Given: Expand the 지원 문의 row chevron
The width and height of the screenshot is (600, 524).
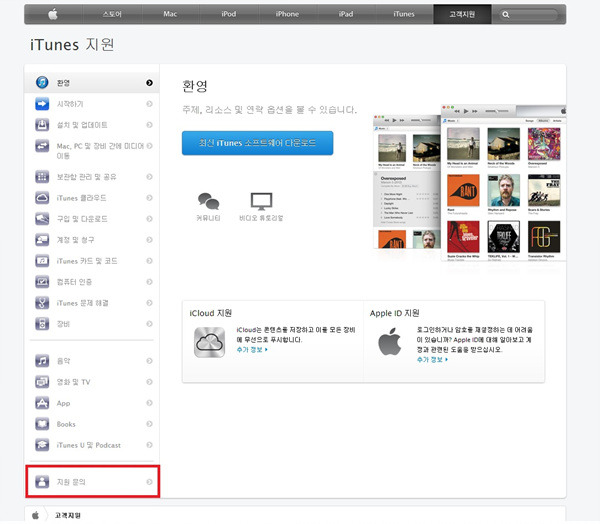Looking at the screenshot, I should point(149,482).
